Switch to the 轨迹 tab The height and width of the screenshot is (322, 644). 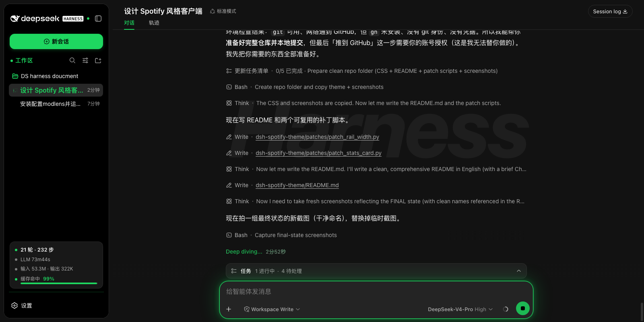pyautogui.click(x=154, y=23)
